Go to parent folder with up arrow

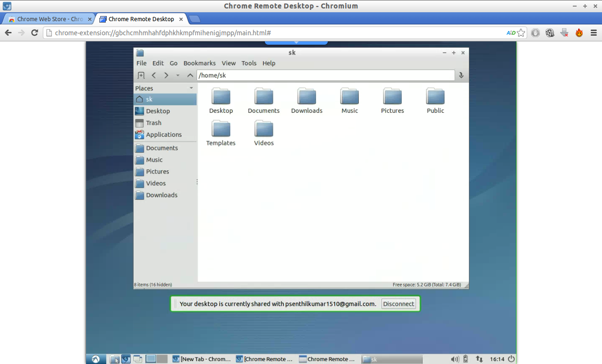click(x=190, y=75)
